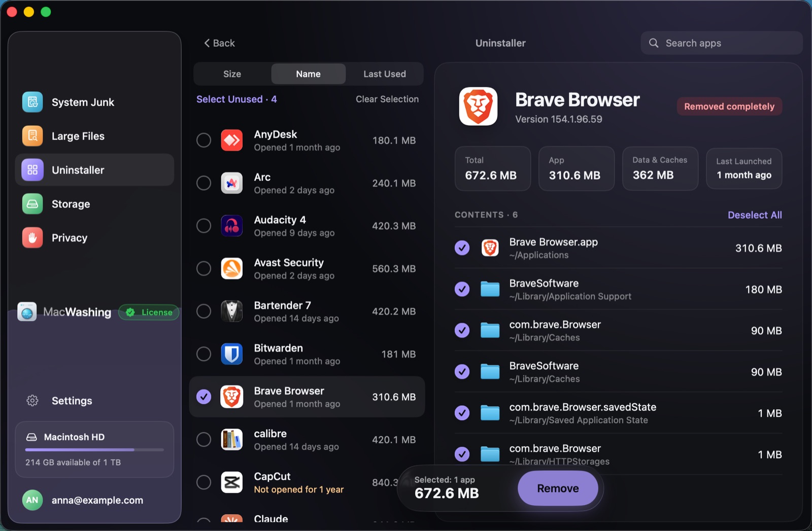Go Back using the chevron button
The image size is (812, 531).
coord(219,43)
